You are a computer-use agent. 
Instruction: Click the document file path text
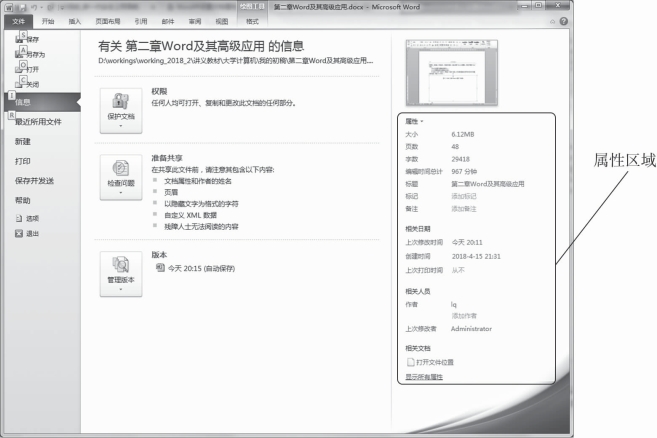pos(235,61)
